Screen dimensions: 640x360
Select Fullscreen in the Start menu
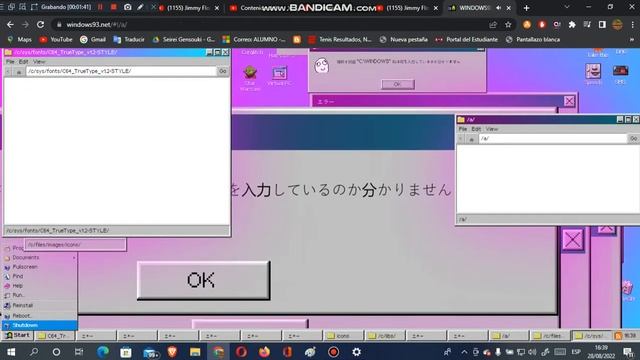pyautogui.click(x=40, y=267)
